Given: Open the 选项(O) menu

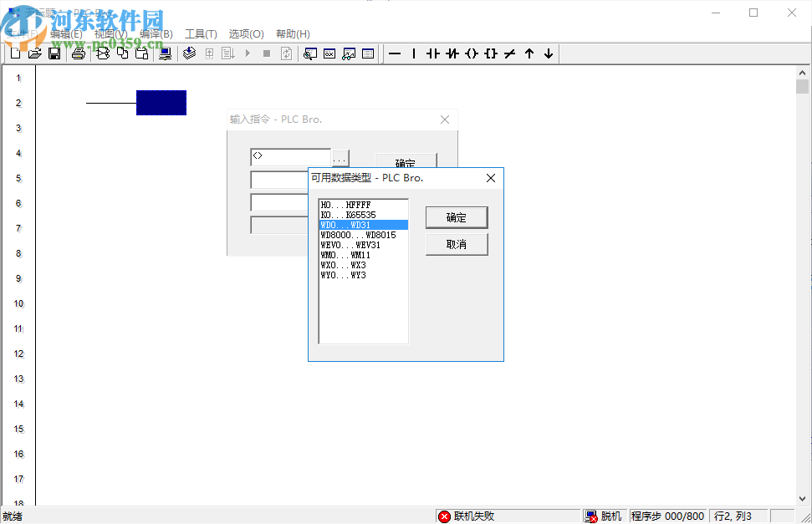Looking at the screenshot, I should 245,33.
